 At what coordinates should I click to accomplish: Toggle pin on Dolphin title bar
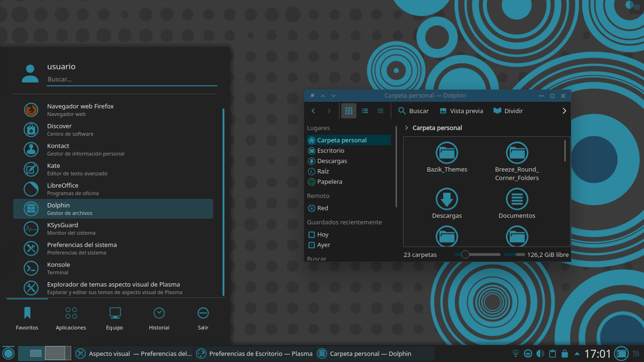coord(312,96)
